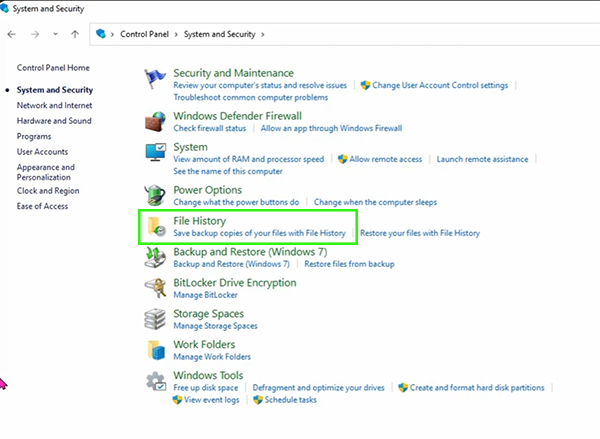Open the System heading link

pos(190,147)
